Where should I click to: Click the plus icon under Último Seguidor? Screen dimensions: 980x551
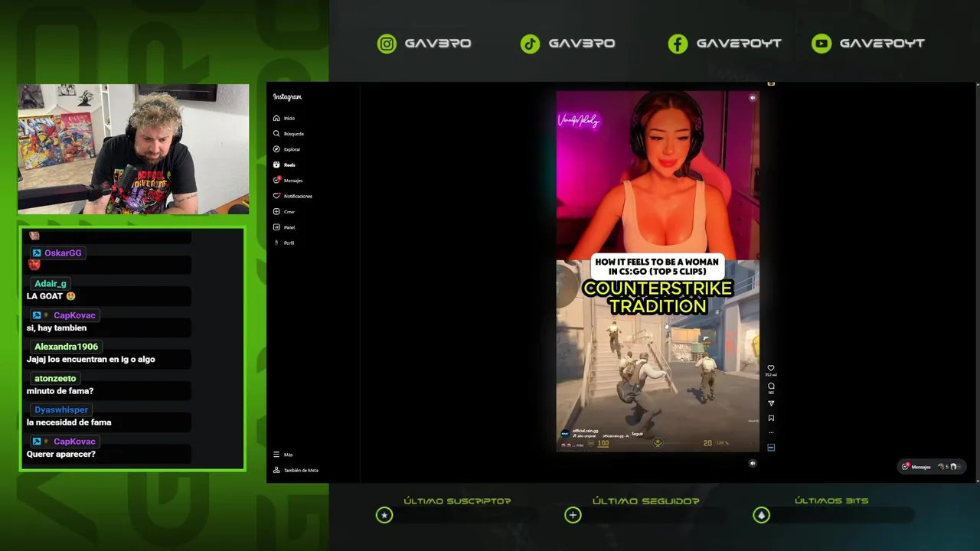573,515
